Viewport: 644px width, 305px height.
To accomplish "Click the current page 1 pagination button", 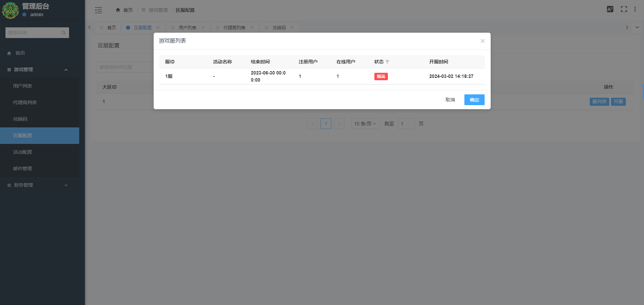I will pyautogui.click(x=326, y=123).
